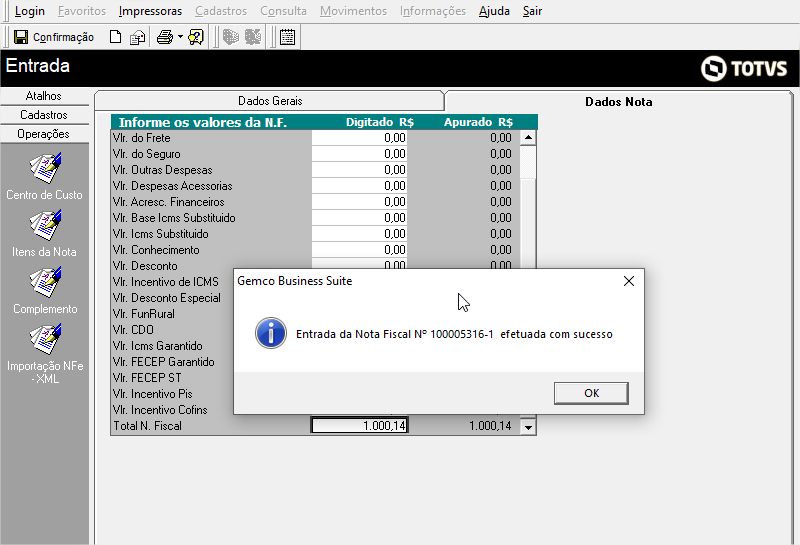Select the Dados Nota tab
Viewport: 800px width, 545px height.
point(618,102)
